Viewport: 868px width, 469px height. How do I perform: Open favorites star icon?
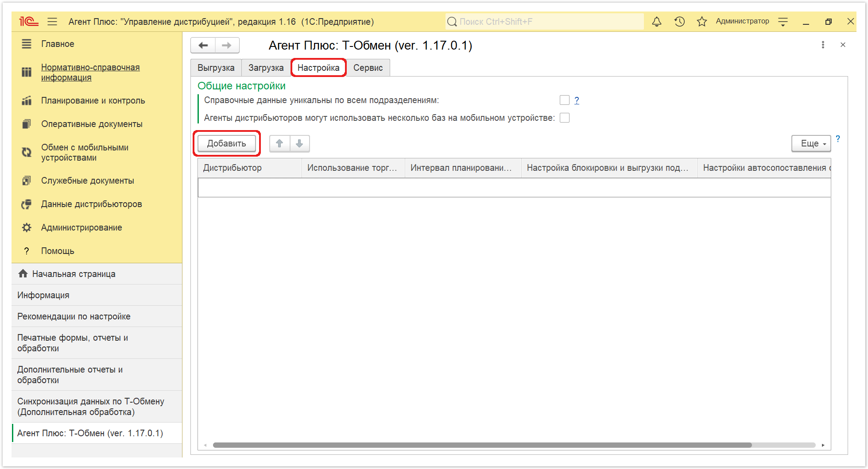(701, 21)
